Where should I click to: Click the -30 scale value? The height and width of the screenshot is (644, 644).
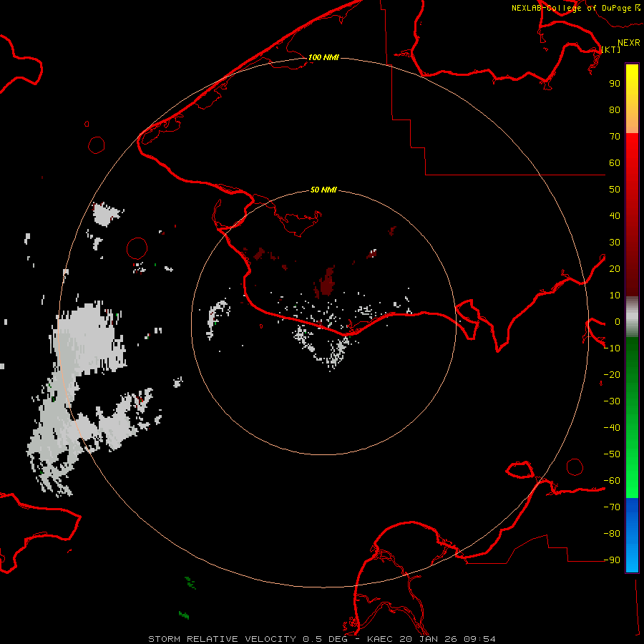[x=612, y=401]
